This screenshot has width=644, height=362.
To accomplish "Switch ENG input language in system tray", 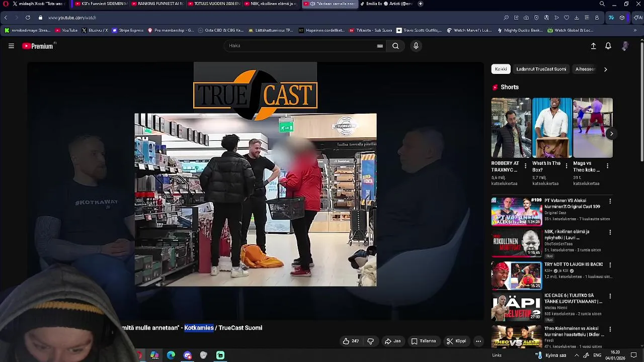I will pos(597,355).
